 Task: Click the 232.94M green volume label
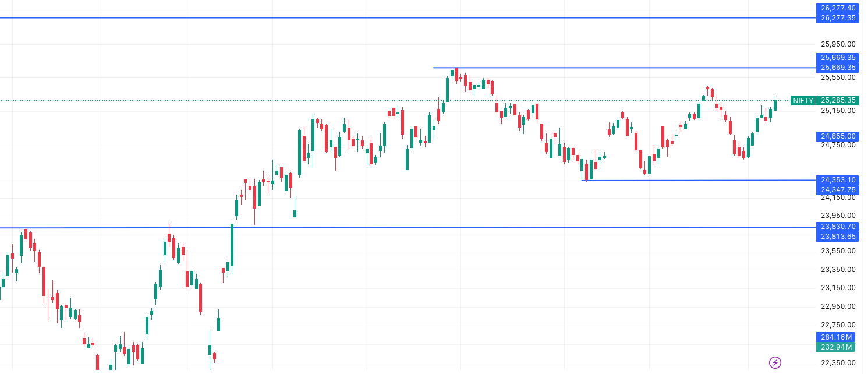point(838,347)
